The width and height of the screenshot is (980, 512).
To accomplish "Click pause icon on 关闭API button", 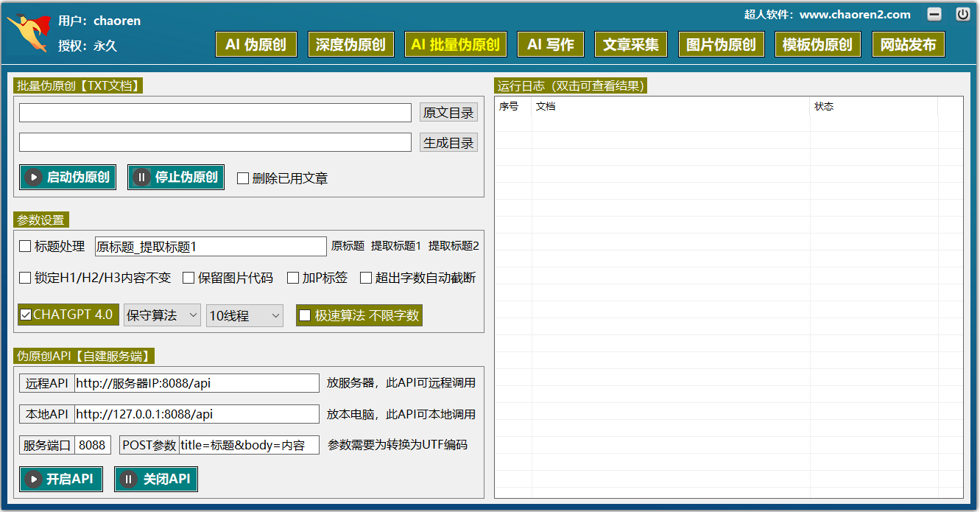I will click(129, 480).
